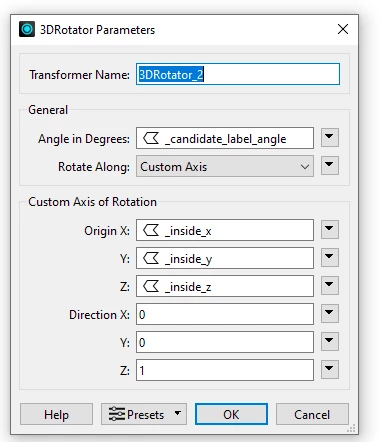Click the Transformer Name text field
The image size is (384, 442).
[238, 74]
